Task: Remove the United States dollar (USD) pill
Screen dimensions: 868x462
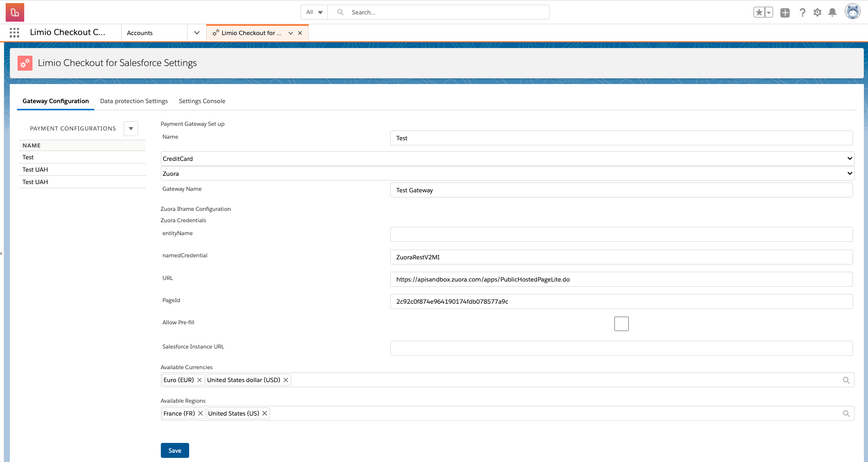Action: (x=286, y=380)
